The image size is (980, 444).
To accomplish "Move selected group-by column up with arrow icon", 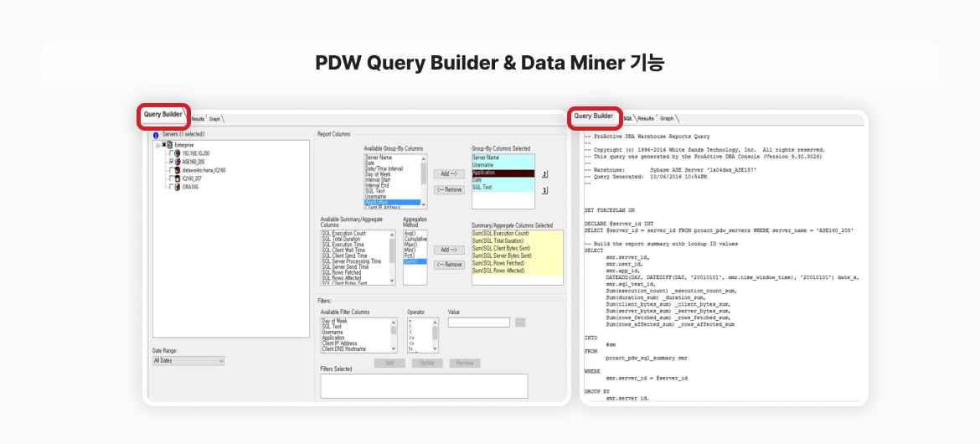I will [544, 174].
